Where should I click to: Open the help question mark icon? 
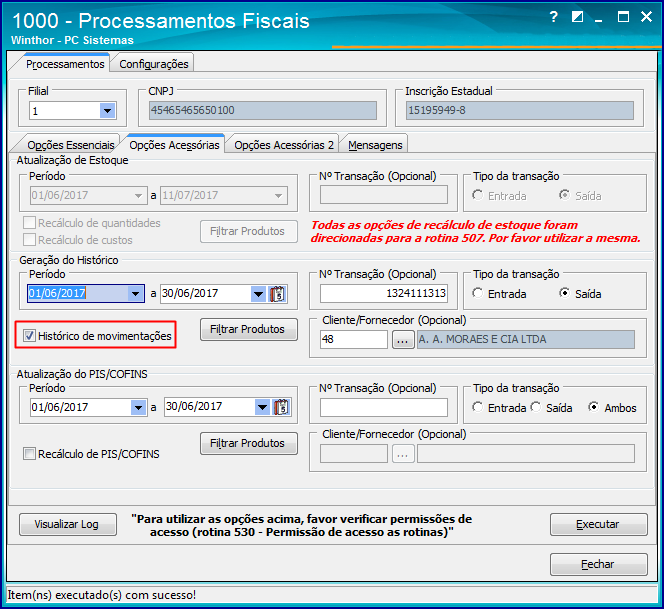(x=554, y=17)
